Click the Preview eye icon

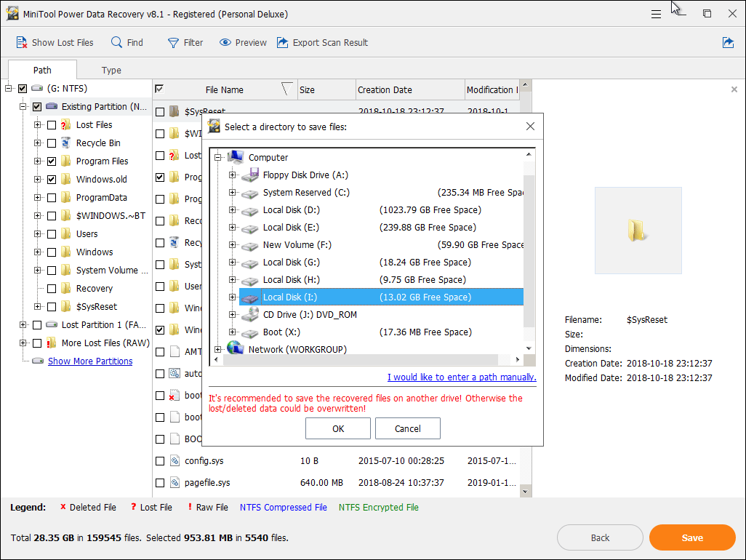[225, 42]
